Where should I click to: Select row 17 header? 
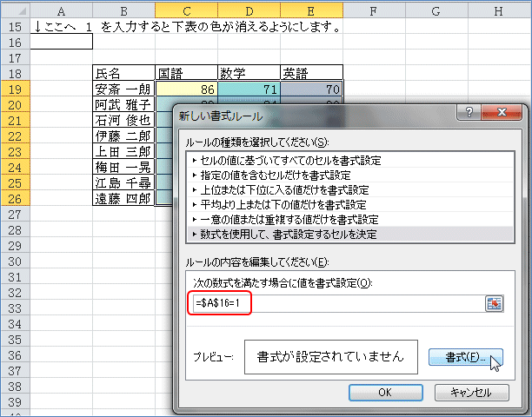click(x=16, y=57)
